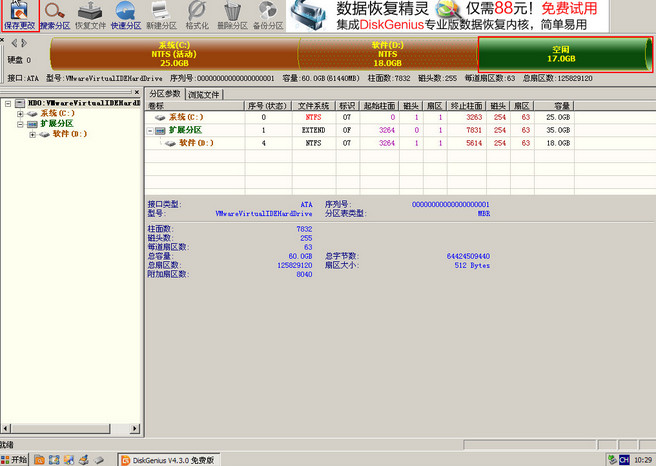Click the 格式化 (Format) toolbar icon

coord(196,15)
